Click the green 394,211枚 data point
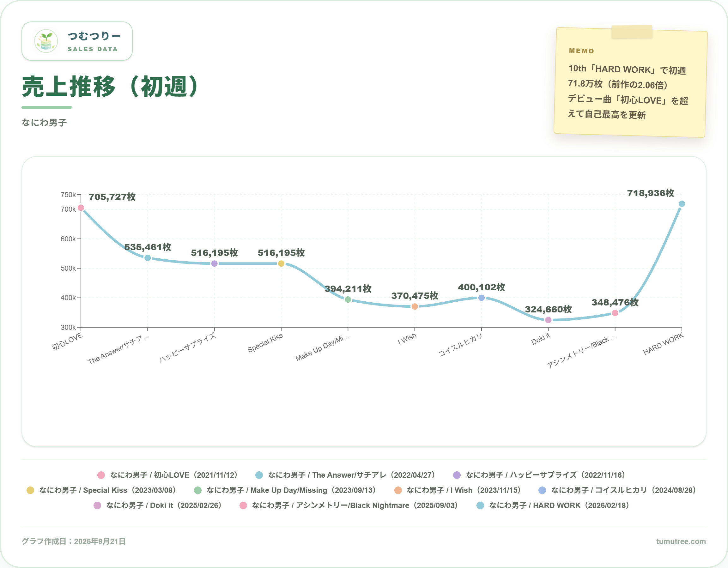The height and width of the screenshot is (568, 728). 348,300
